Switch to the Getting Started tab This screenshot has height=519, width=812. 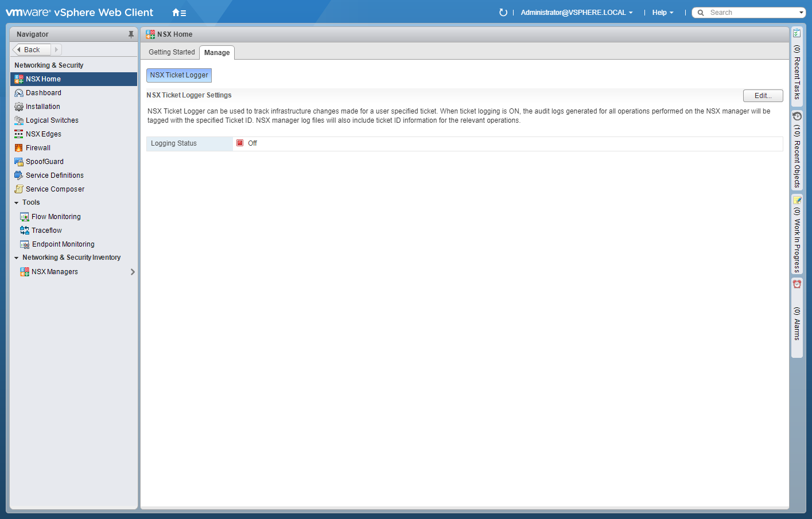coord(172,52)
